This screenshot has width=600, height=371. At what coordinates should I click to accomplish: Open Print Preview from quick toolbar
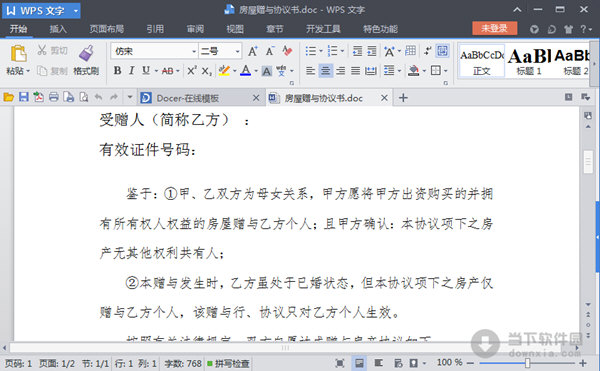point(83,98)
